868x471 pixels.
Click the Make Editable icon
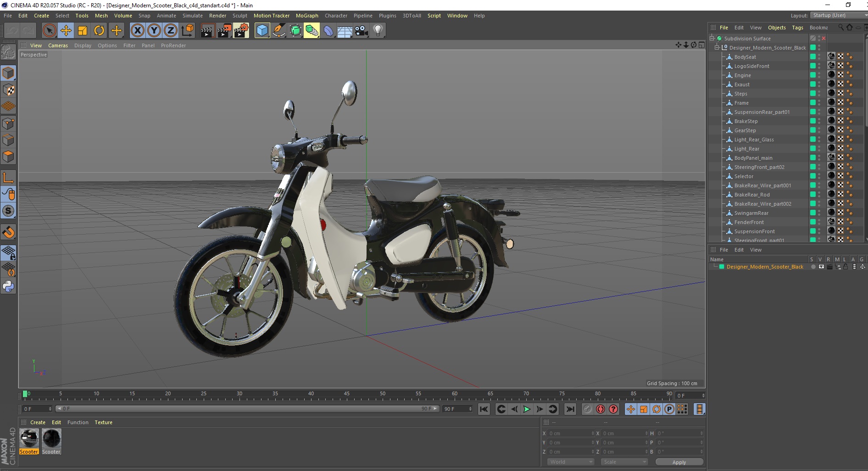pyautogui.click(x=8, y=52)
